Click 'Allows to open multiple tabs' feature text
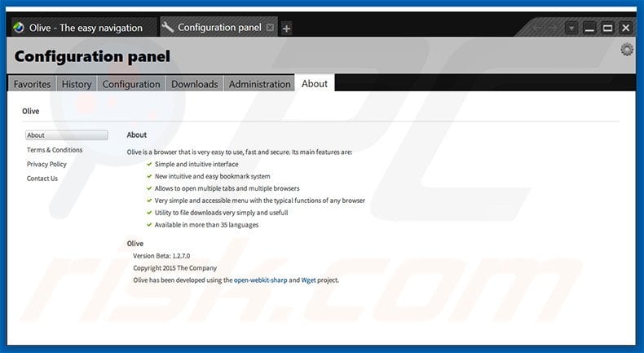Image resolution: width=644 pixels, height=353 pixels. coord(227,188)
